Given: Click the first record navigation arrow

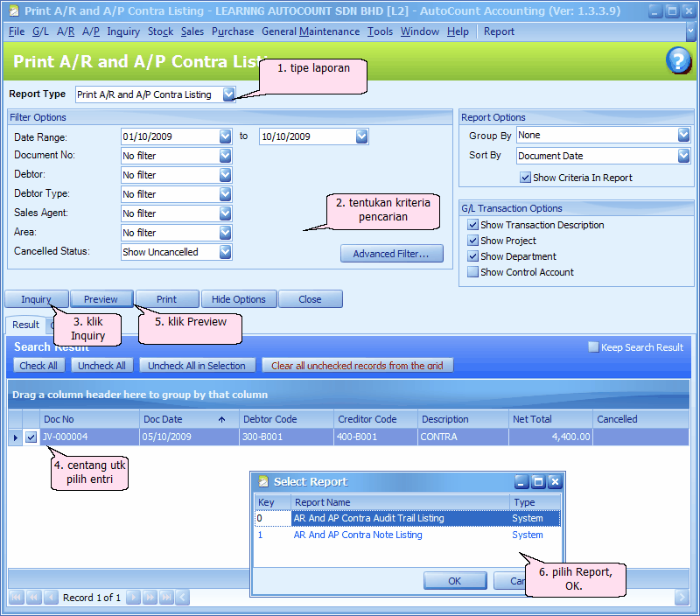Looking at the screenshot, I should (17, 598).
